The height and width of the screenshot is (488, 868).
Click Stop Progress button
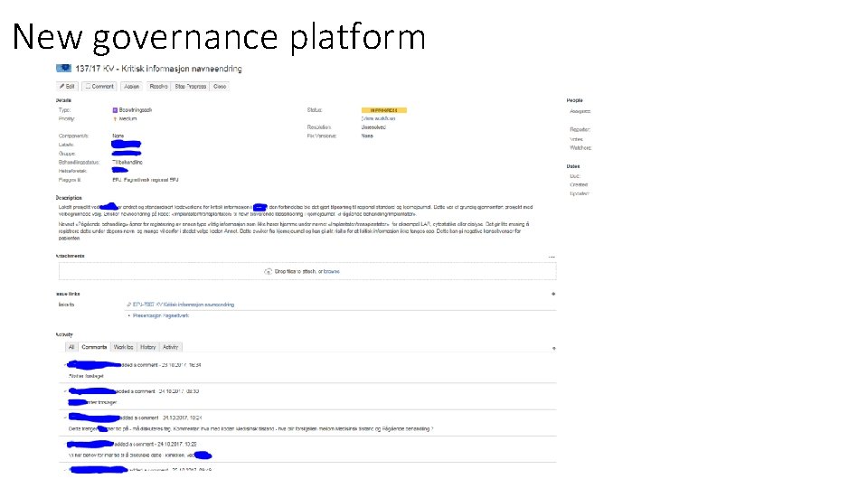click(x=191, y=87)
